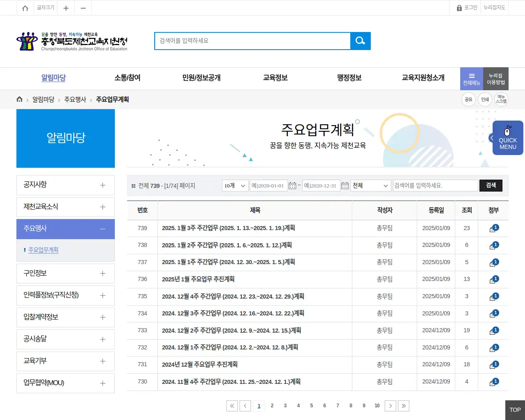Download attachment for post 735

click(x=494, y=297)
